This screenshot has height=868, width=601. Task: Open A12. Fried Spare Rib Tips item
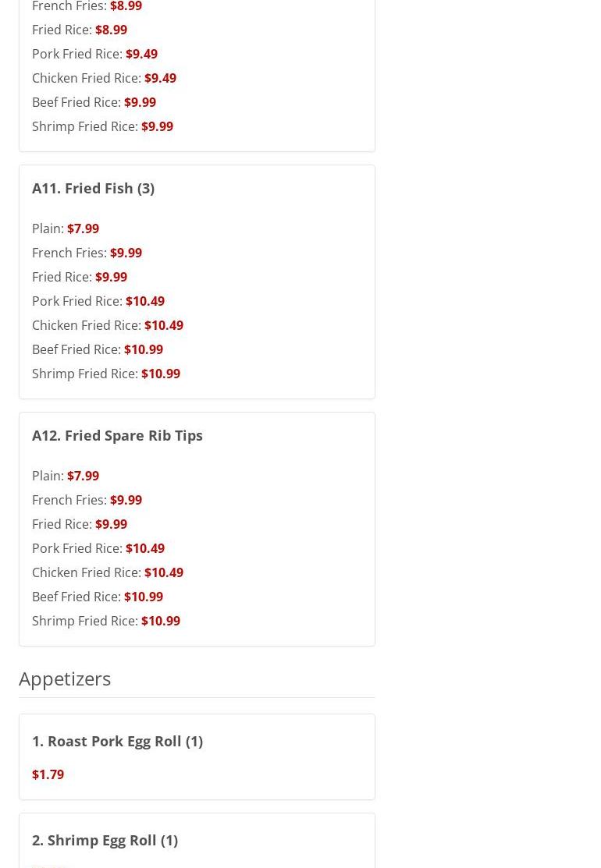coord(117,436)
